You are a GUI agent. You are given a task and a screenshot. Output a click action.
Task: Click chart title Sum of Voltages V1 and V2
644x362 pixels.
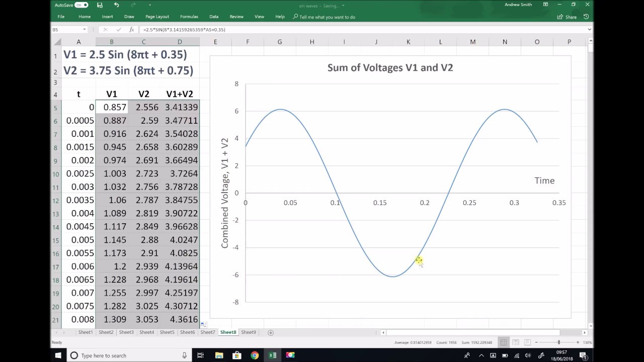click(x=390, y=67)
